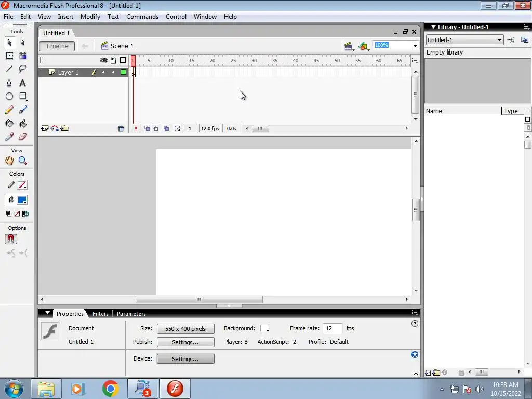The width and height of the screenshot is (532, 399).
Task: Open the timeline frame view options menu
Action: [415, 61]
